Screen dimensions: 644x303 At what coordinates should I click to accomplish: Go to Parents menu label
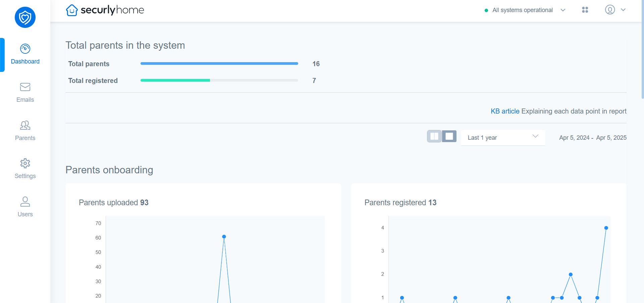tap(25, 138)
